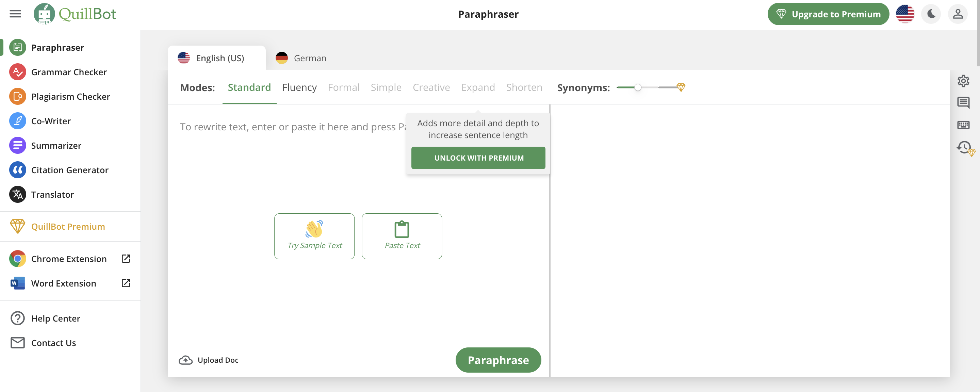Select the Standard mode tab

pos(249,87)
